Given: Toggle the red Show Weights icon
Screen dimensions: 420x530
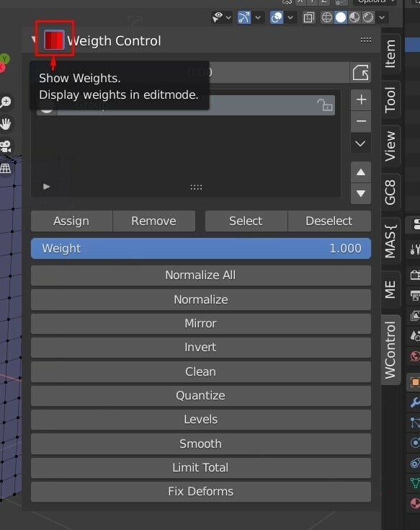Looking at the screenshot, I should click(54, 40).
